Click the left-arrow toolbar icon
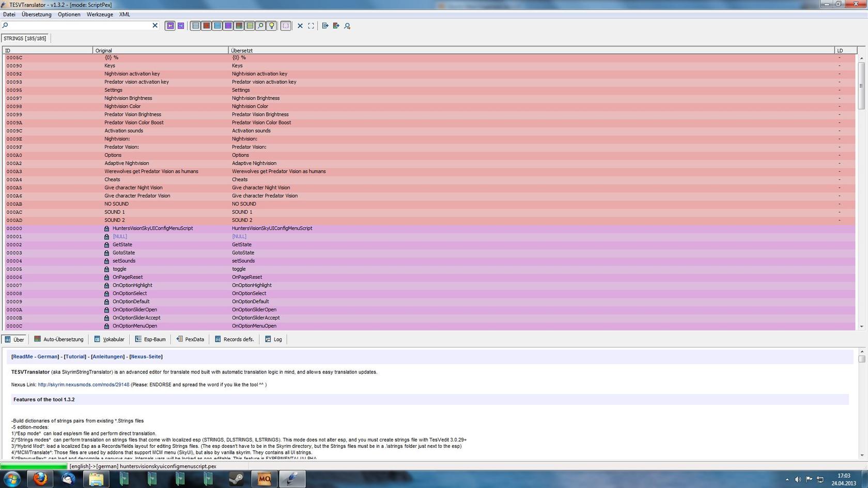This screenshot has height=488, width=868. point(170,26)
